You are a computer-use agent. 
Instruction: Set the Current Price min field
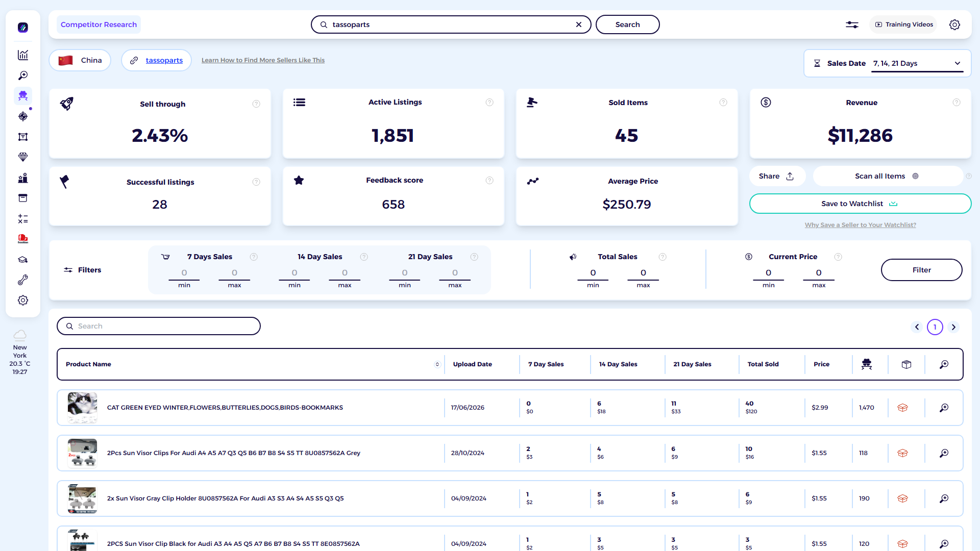coord(768,273)
